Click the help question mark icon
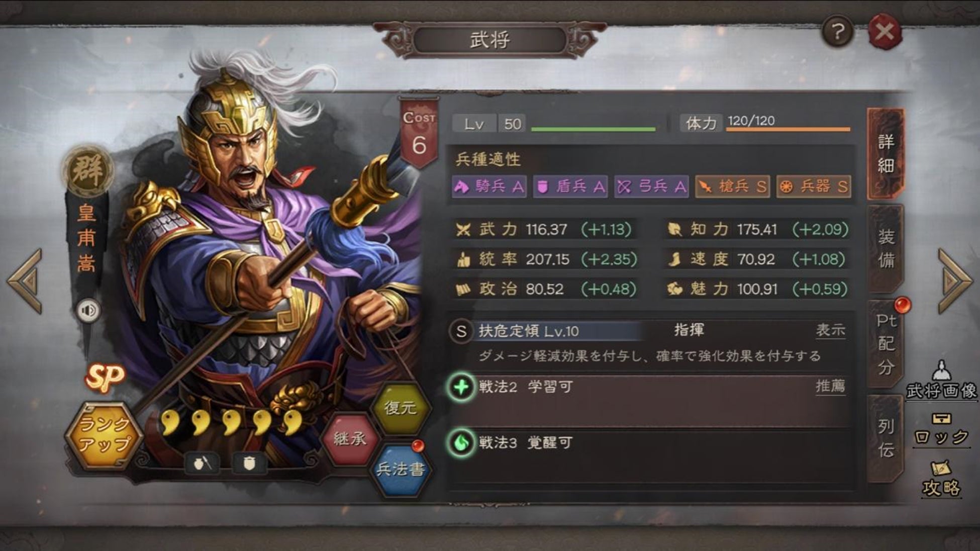This screenshot has width=980, height=551. tap(837, 32)
